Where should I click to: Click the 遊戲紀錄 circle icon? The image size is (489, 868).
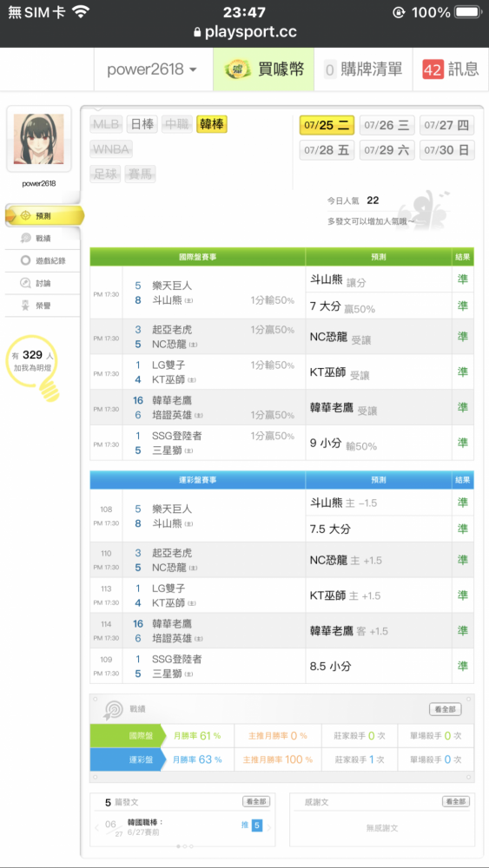[x=25, y=260]
